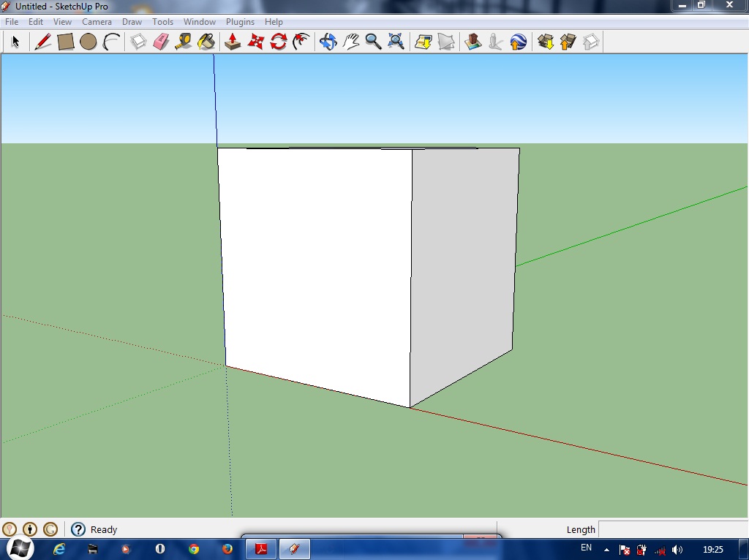
Task: Open the Camera menu
Action: 97,21
